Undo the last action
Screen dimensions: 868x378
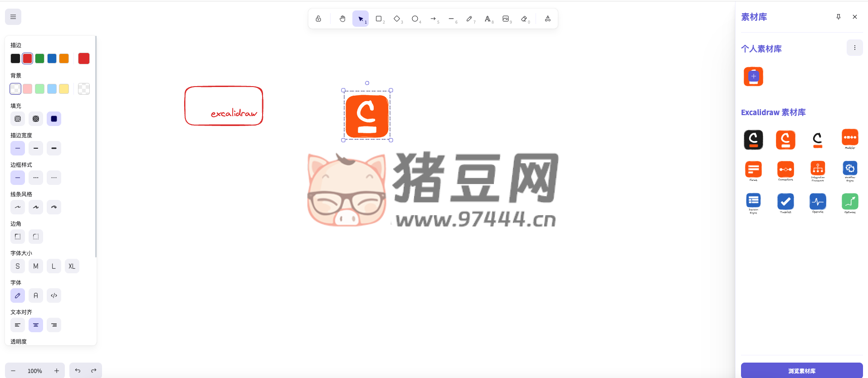click(78, 371)
